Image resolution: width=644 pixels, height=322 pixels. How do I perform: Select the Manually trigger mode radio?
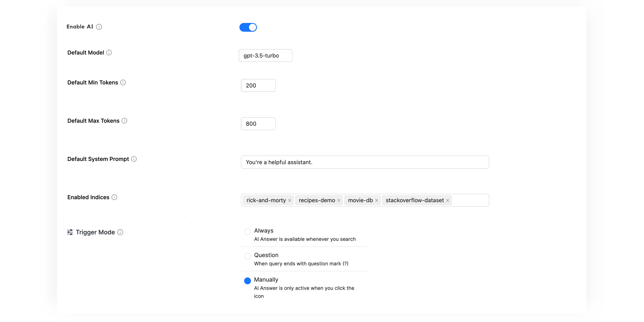tap(247, 281)
